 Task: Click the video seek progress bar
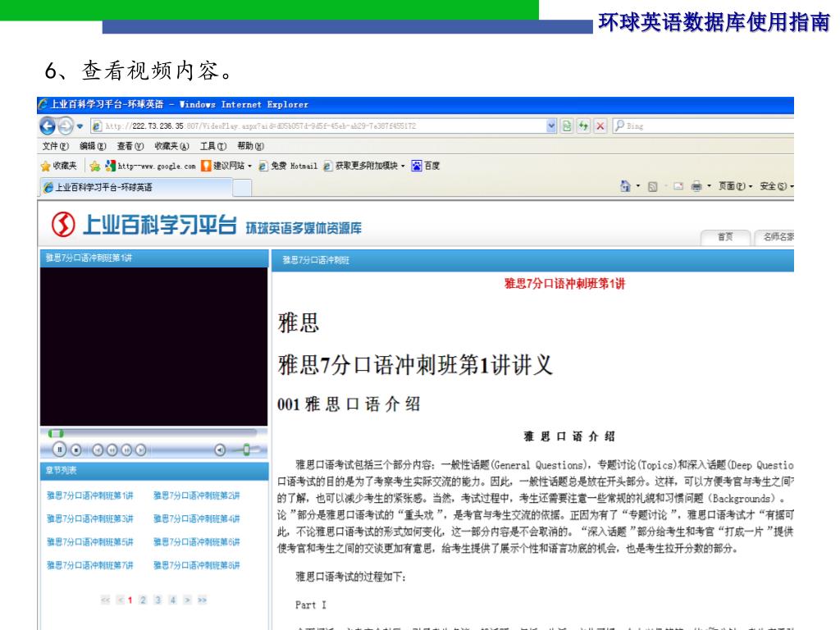(153, 433)
